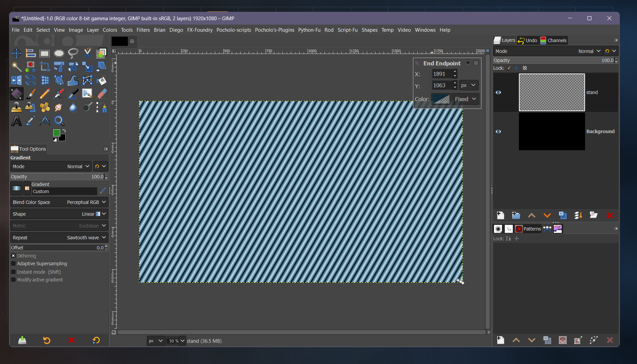
Task: Toggle the Dithering checkbox
Action: pos(13,256)
